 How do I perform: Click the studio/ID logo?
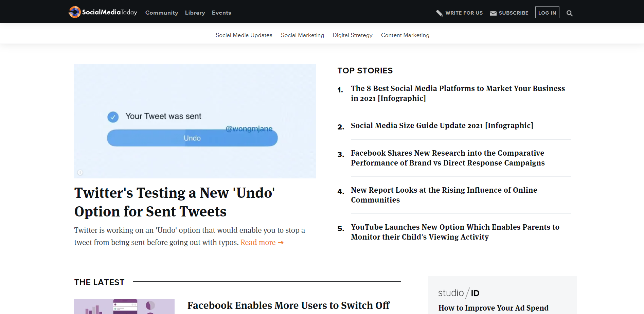pyautogui.click(x=459, y=293)
